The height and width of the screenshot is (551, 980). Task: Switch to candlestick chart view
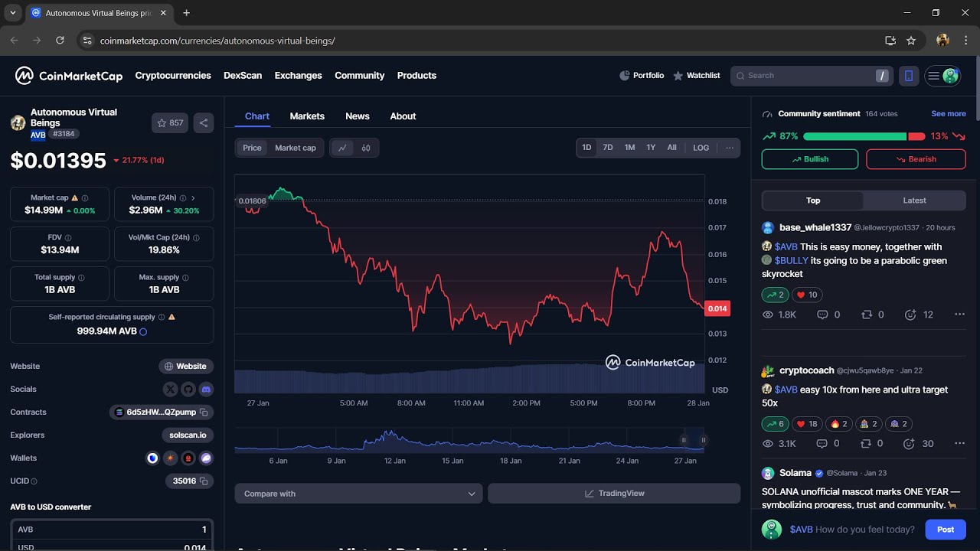pyautogui.click(x=366, y=148)
